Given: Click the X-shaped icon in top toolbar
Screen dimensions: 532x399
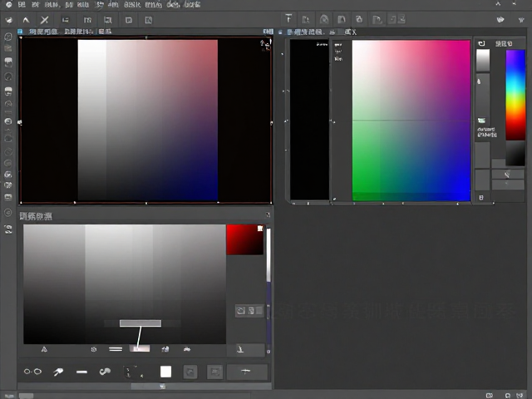Looking at the screenshot, I should point(44,20).
